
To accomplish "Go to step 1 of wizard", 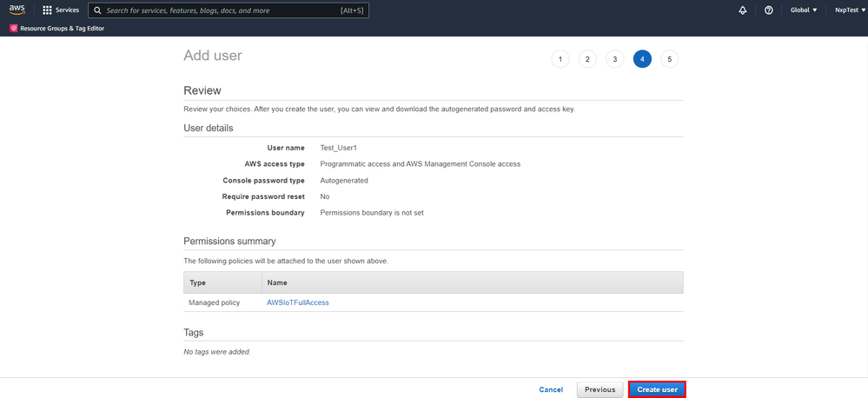I will 560,59.
